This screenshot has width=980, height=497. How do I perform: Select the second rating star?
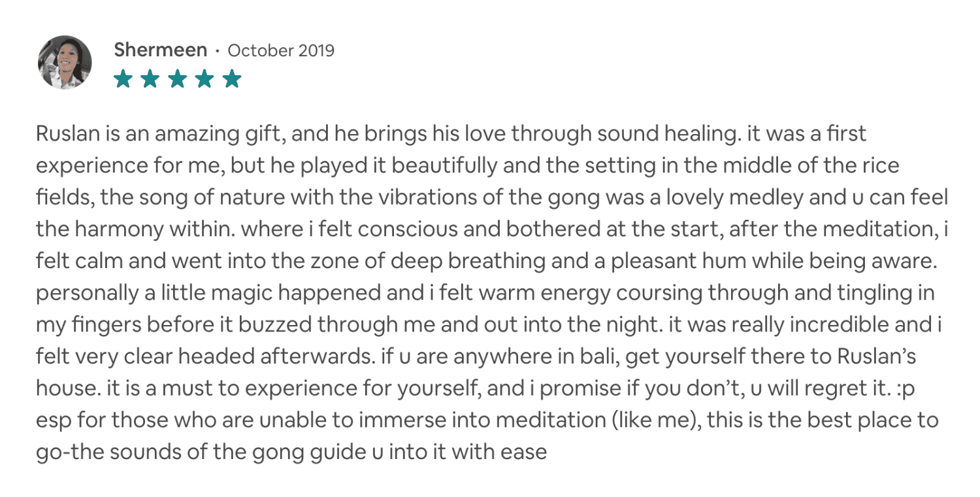150,80
